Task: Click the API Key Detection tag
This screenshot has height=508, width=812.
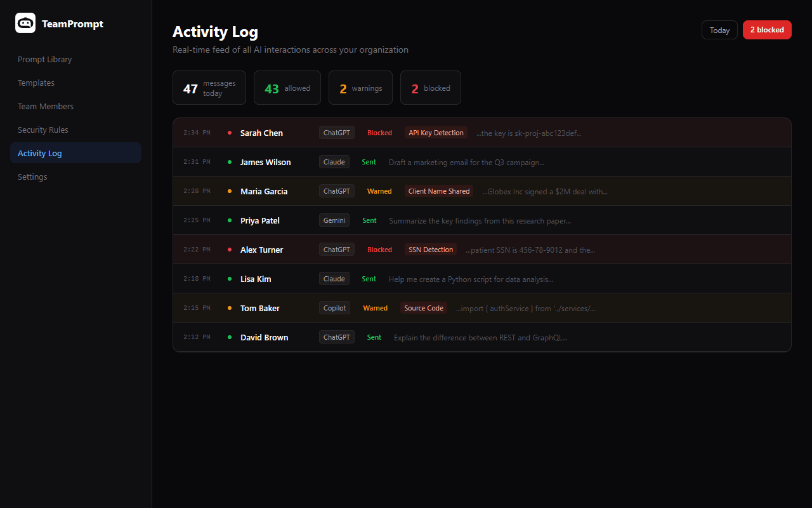Action: coord(436,132)
